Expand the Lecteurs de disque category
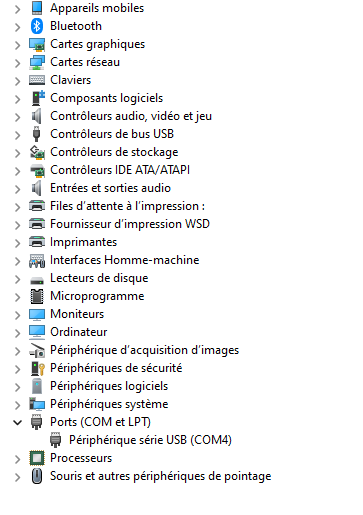363x515 pixels. (x=17, y=278)
